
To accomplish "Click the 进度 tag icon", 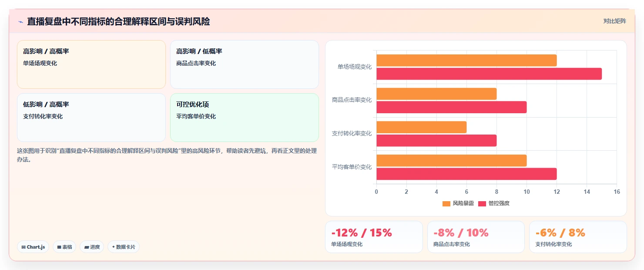I will pos(87,247).
